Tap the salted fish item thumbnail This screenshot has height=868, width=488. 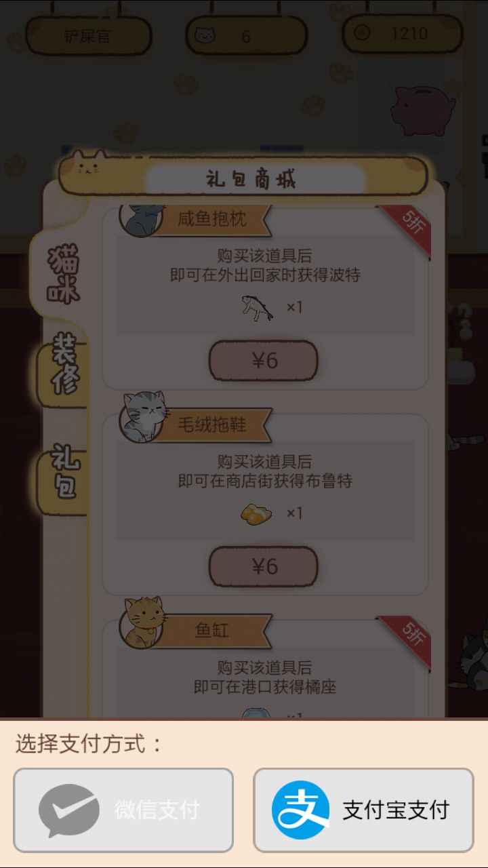click(258, 307)
